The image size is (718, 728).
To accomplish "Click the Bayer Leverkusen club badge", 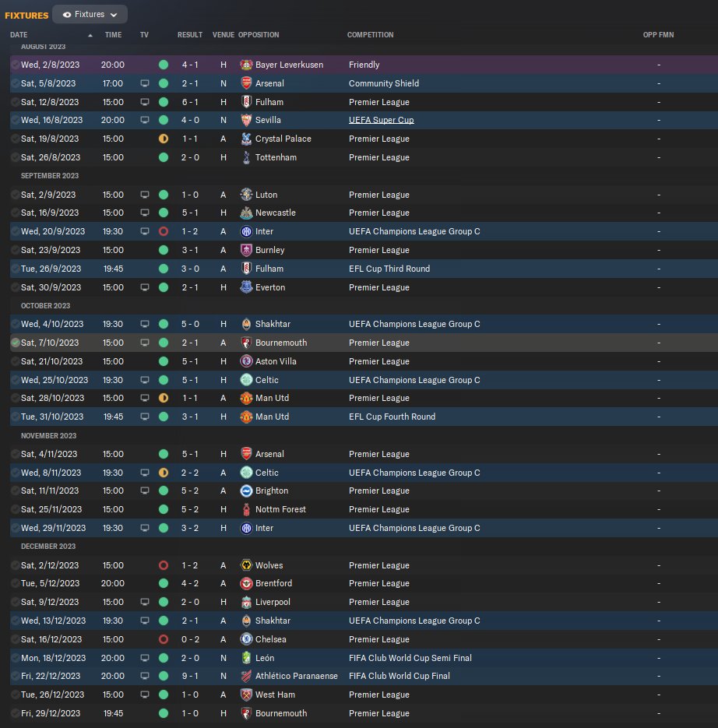I will pos(246,65).
